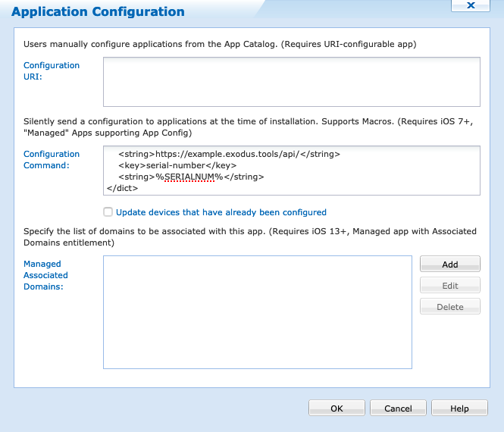Viewport: 504px width, 432px height.
Task: Click the Delete domain button
Action: 450,307
